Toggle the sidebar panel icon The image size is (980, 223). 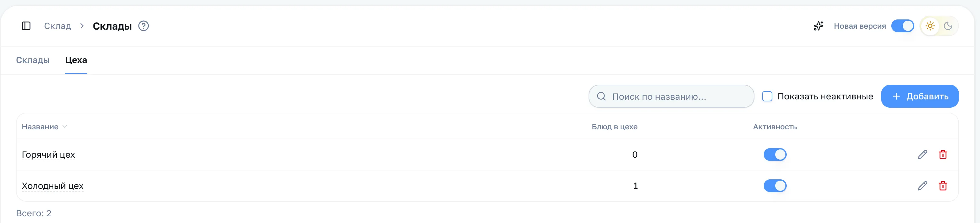[x=26, y=26]
